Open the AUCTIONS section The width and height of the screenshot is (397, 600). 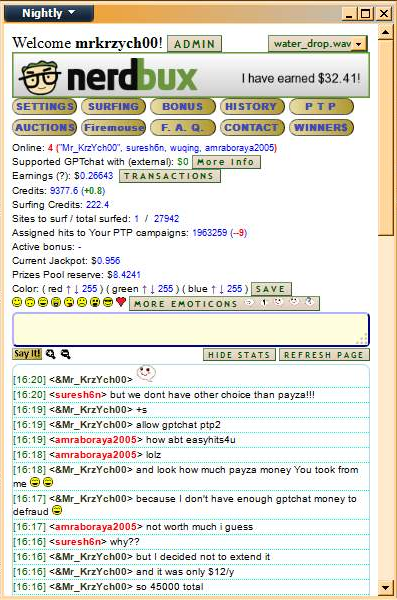pyautogui.click(x=44, y=127)
